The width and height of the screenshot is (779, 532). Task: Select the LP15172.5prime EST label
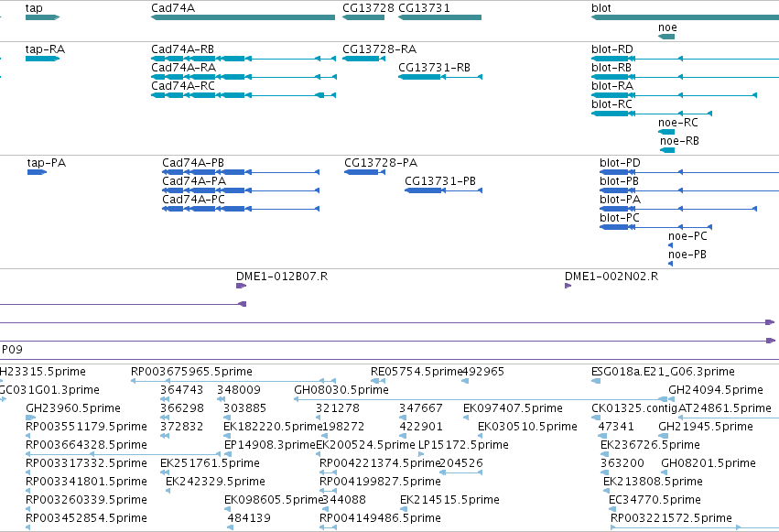point(463,445)
